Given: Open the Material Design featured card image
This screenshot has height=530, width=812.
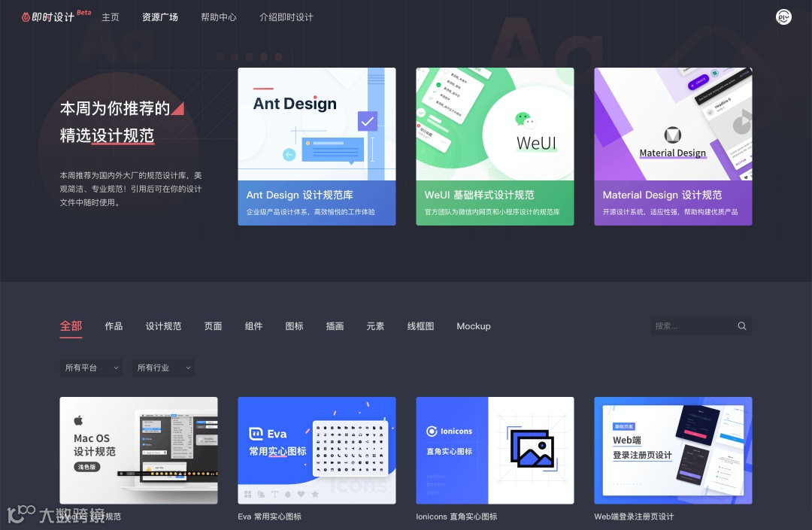Looking at the screenshot, I should [x=673, y=124].
